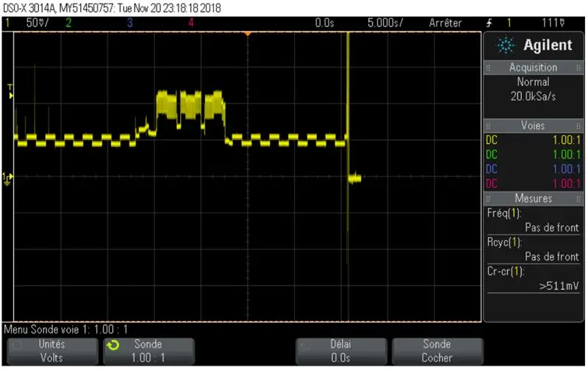The width and height of the screenshot is (588, 370).
Task: Select channel 2 indicator in top bar
Action: point(68,23)
